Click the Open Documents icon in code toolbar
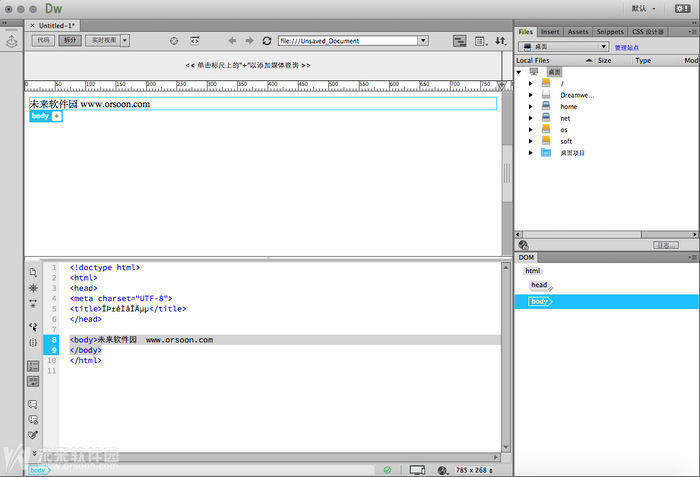 (x=33, y=272)
